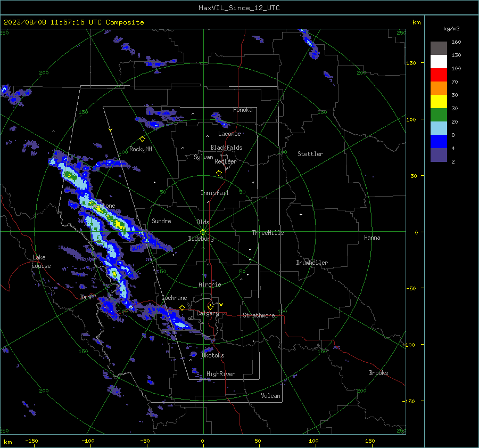Image resolution: width=479 pixels, height=448 pixels.
Task: Click the Lacombe town label
Action: tap(229, 134)
